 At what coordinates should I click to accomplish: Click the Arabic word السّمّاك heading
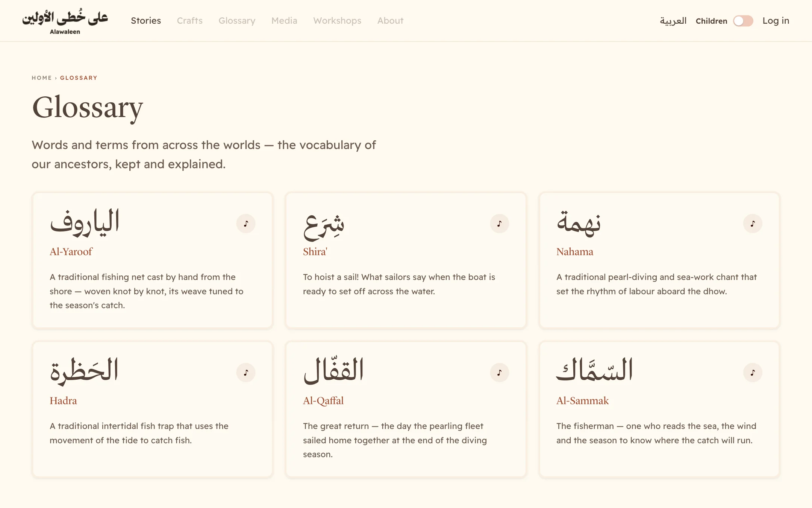click(594, 369)
